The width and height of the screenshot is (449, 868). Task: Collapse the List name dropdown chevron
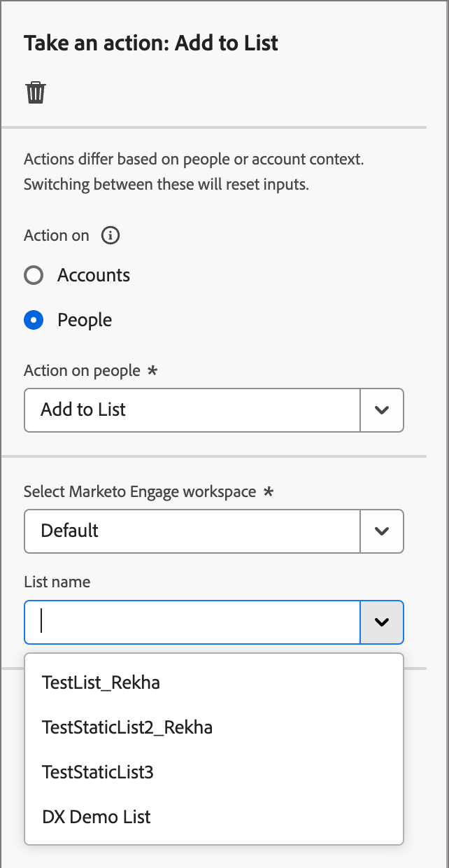(x=381, y=622)
